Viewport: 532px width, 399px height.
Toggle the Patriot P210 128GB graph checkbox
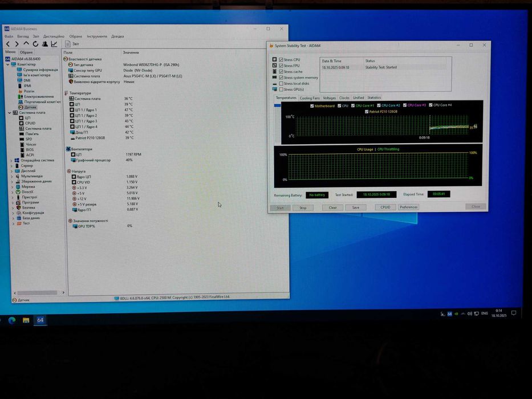pyautogui.click(x=367, y=112)
